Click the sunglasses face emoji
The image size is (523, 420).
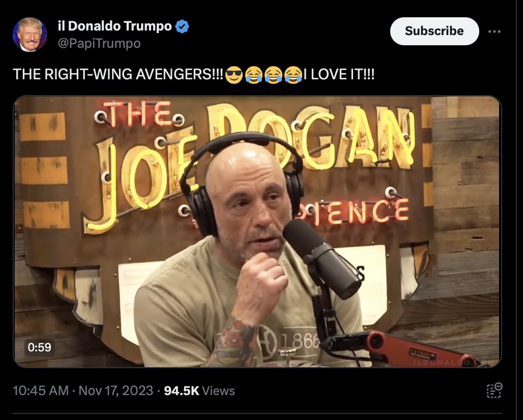click(x=234, y=75)
